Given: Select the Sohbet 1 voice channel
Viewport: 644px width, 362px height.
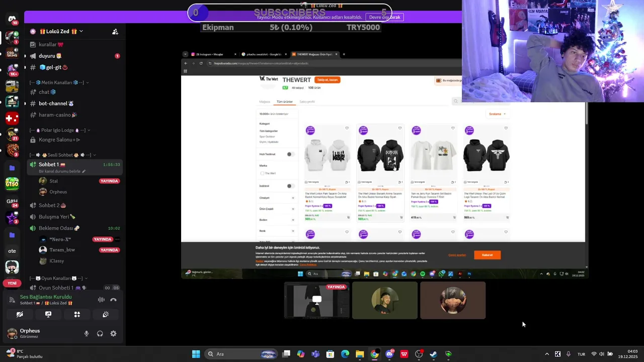Looking at the screenshot, I should 74,164.
